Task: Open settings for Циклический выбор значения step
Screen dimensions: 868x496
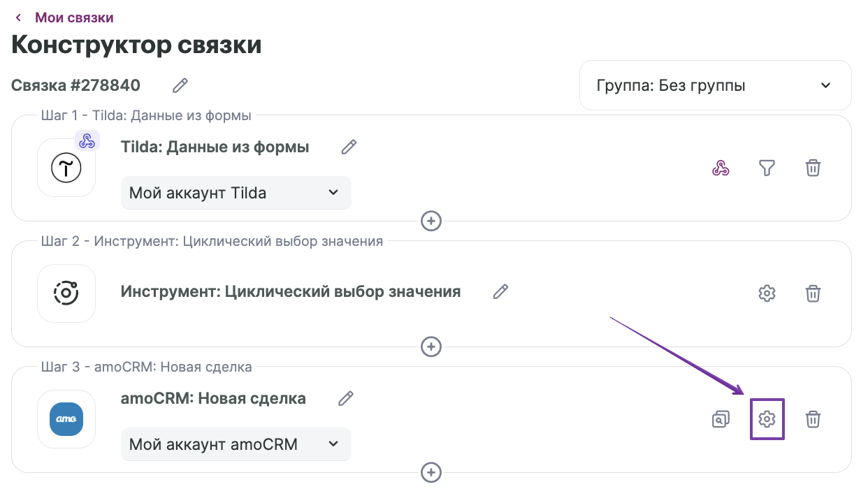Action: (x=767, y=293)
